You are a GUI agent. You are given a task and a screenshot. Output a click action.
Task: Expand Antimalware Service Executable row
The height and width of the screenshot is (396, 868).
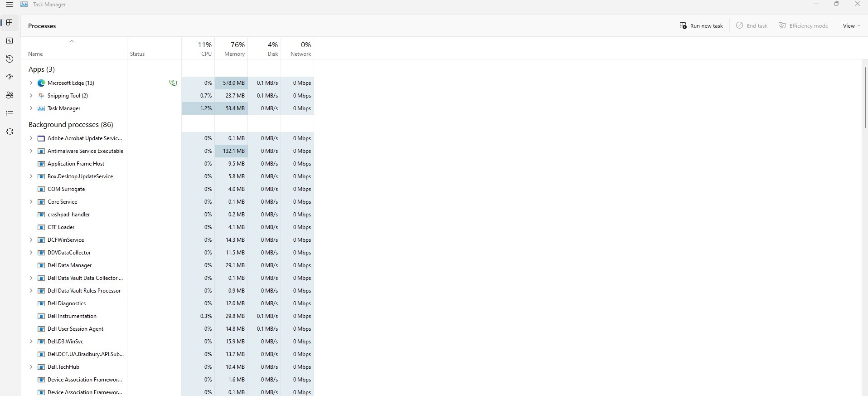31,151
